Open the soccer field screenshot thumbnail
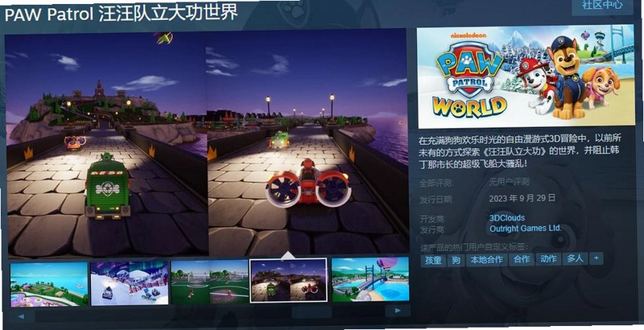Screen dimensions: 644x330 point(209,282)
